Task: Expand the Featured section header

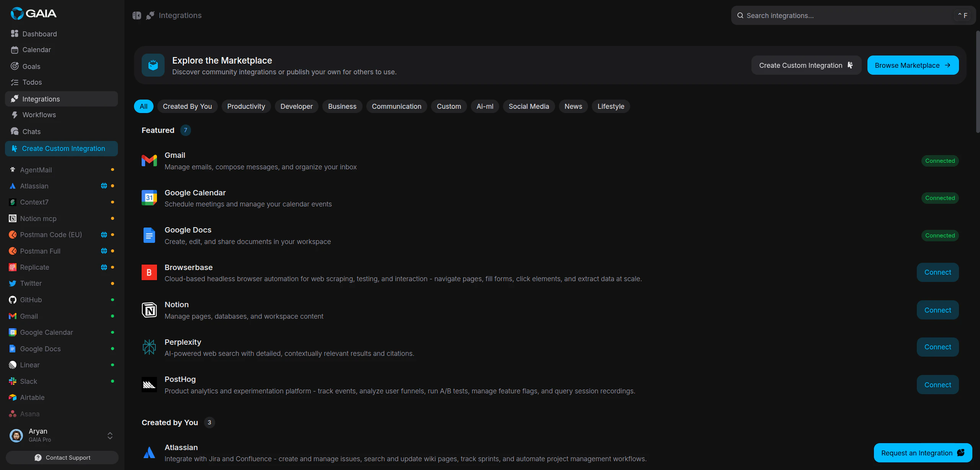Action: click(158, 130)
